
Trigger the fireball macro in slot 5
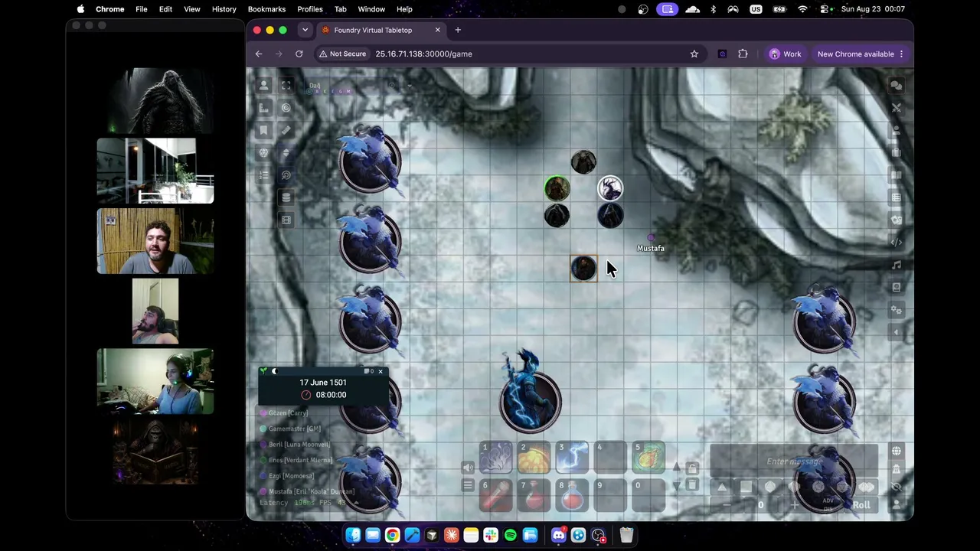[648, 457]
